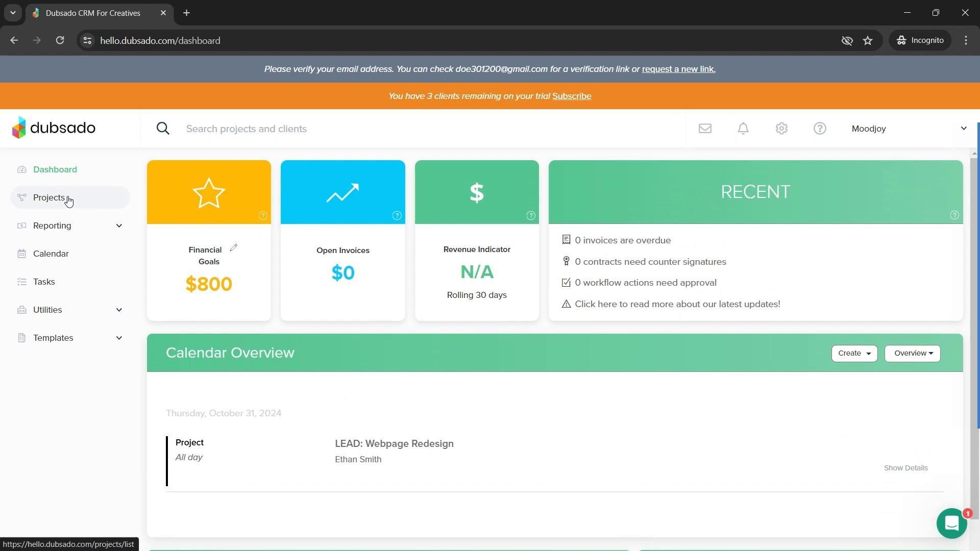
Task: Open the settings gear icon
Action: tap(781, 129)
